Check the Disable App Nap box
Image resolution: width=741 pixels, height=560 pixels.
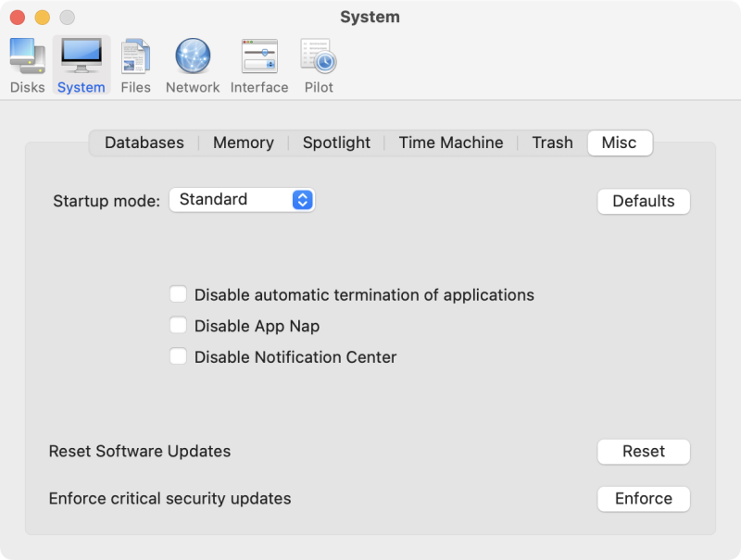click(x=178, y=325)
